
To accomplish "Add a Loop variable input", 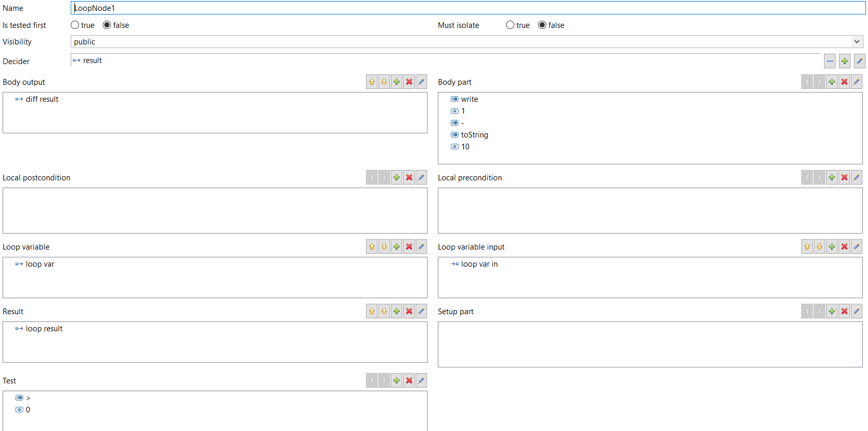I will click(832, 247).
